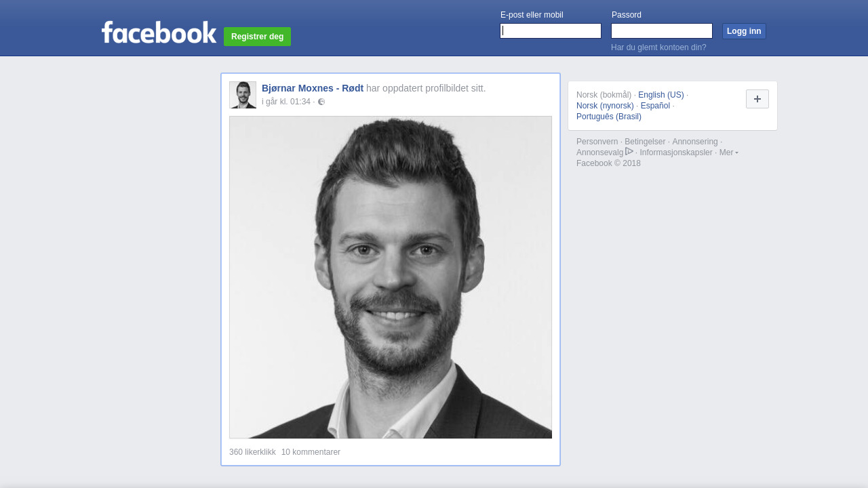Click the Norsk (bokmål) language text
The image size is (868, 488).
click(604, 95)
